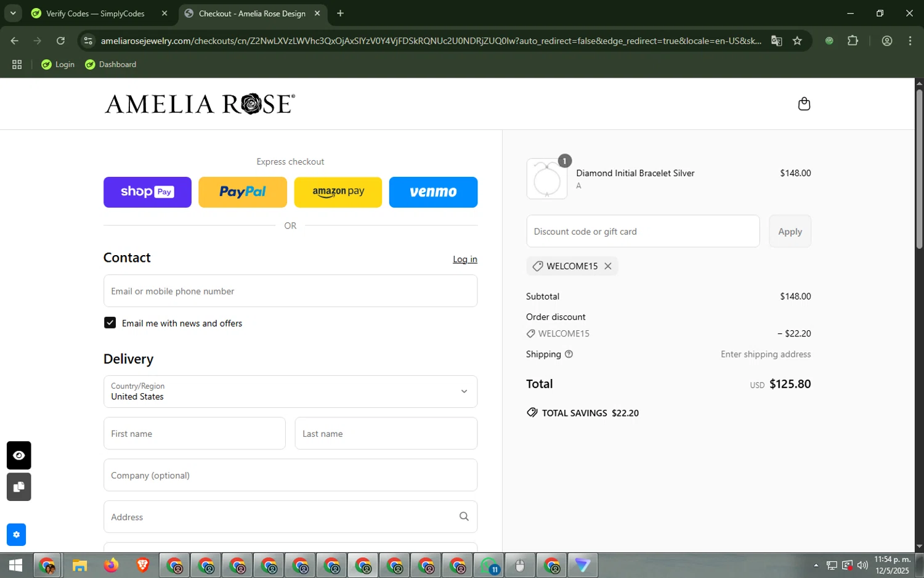Viewport: 924px width, 578px height.
Task: Show hidden system tray icons
Action: click(816, 565)
